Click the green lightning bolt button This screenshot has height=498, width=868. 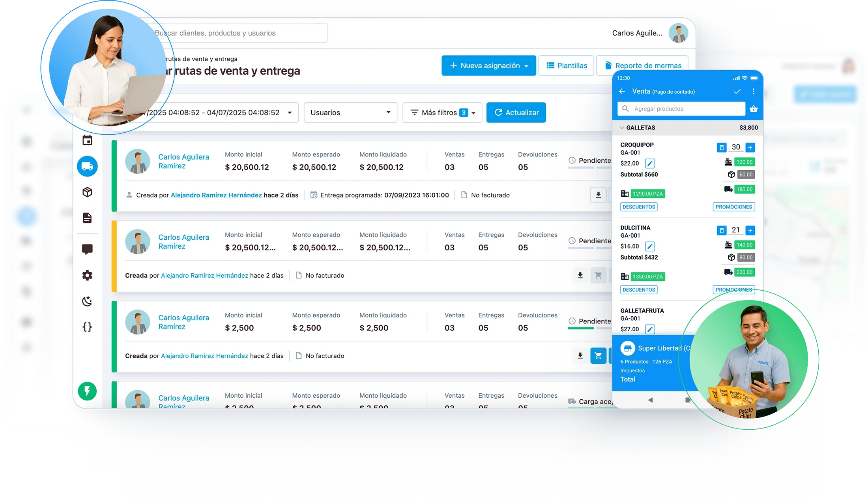coord(87,391)
